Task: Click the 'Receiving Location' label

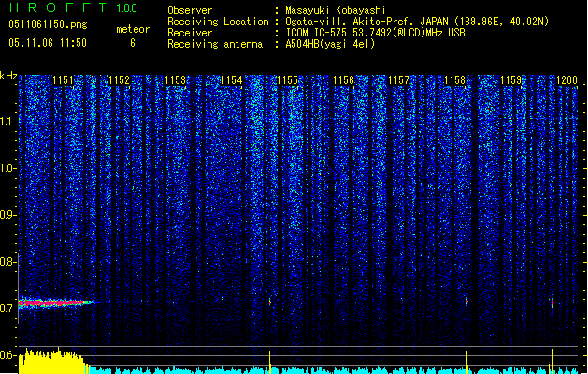Action: (x=218, y=22)
